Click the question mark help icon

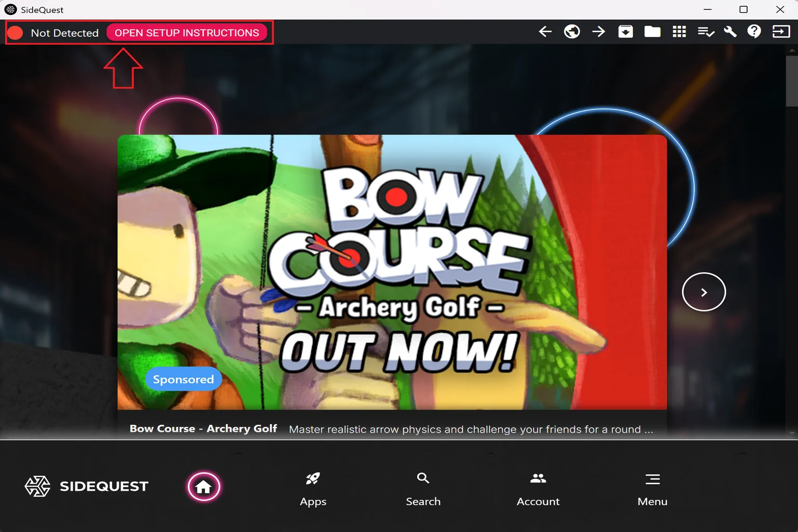(x=754, y=32)
